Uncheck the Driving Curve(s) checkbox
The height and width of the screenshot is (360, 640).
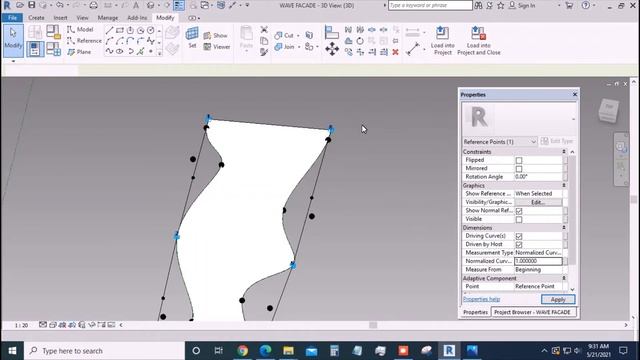point(519,236)
